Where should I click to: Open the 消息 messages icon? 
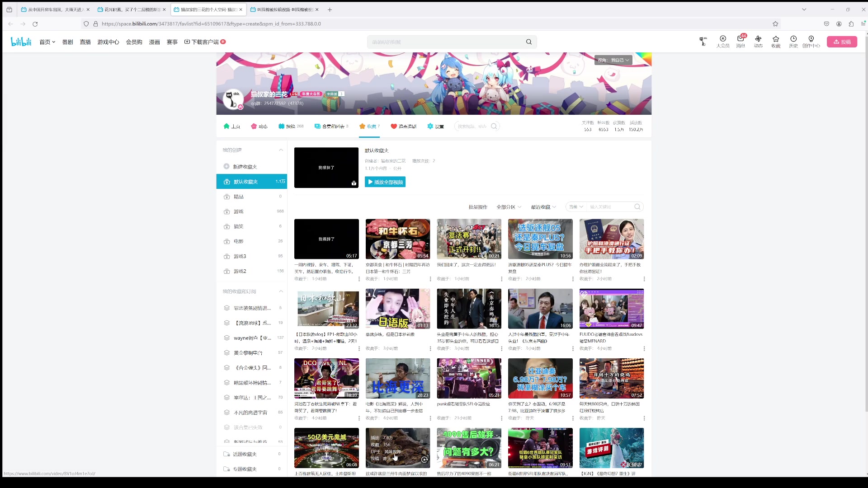(x=740, y=39)
